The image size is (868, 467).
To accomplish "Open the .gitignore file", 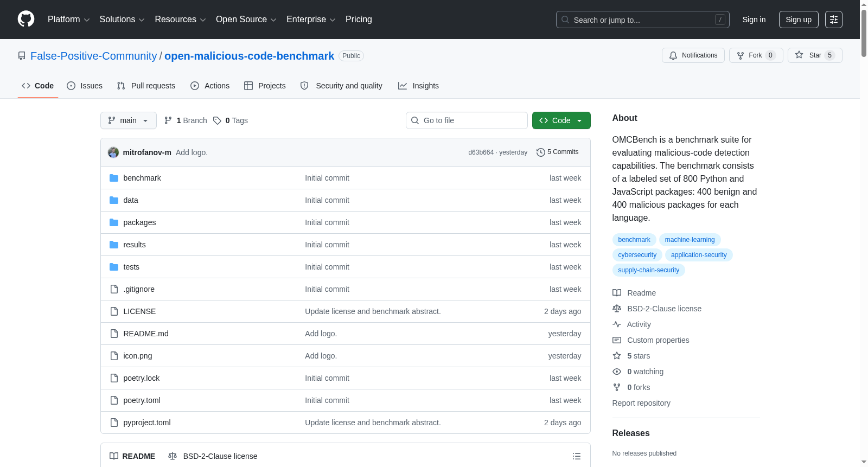I will tap(139, 289).
